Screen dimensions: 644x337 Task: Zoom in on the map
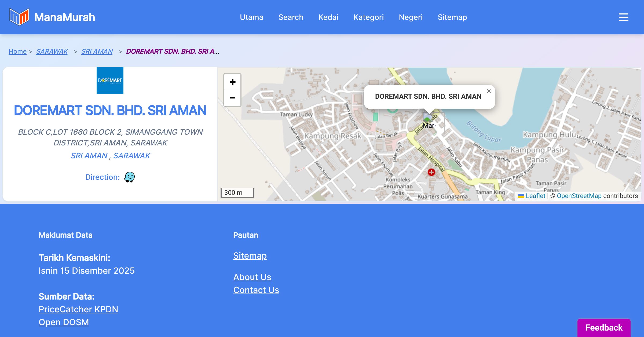point(232,82)
